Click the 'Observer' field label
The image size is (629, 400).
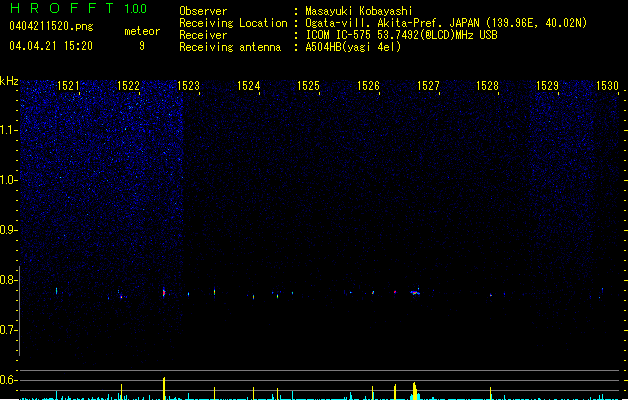tap(203, 11)
